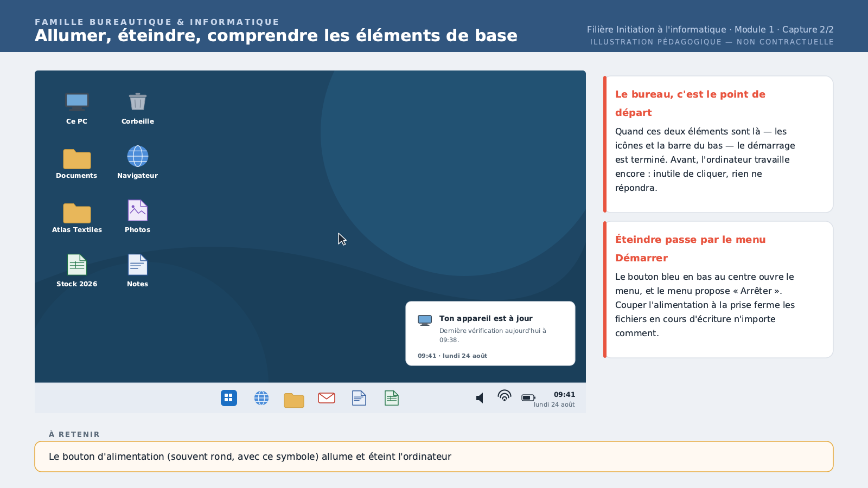Click the 'lundi 24 août' taskbar date
Image resolution: width=868 pixels, height=488 pixels.
pyautogui.click(x=554, y=404)
